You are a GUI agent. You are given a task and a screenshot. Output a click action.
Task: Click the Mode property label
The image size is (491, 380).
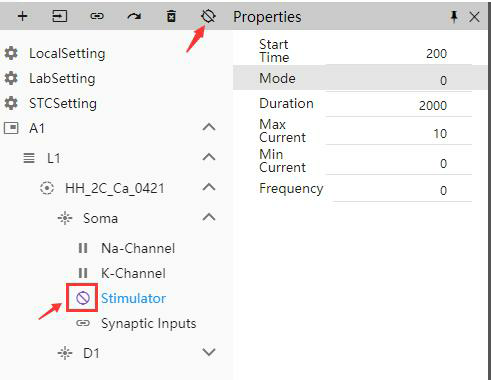277,78
